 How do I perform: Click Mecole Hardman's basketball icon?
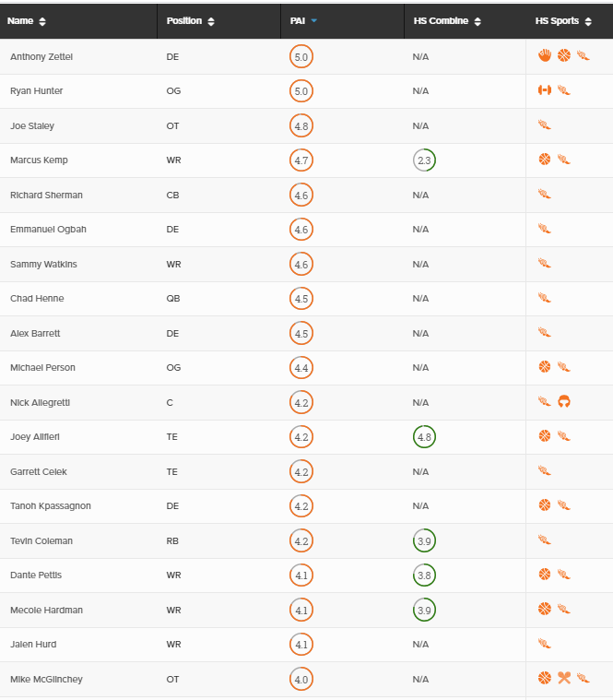pos(544,609)
